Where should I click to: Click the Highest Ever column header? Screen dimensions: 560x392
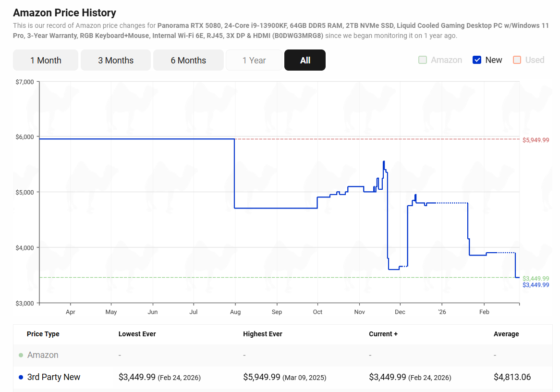coord(263,334)
